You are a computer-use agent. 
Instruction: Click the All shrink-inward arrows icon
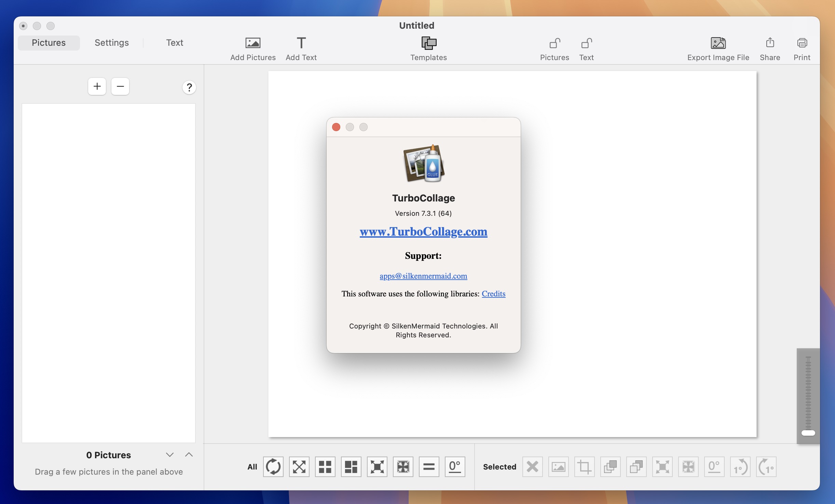tap(403, 466)
